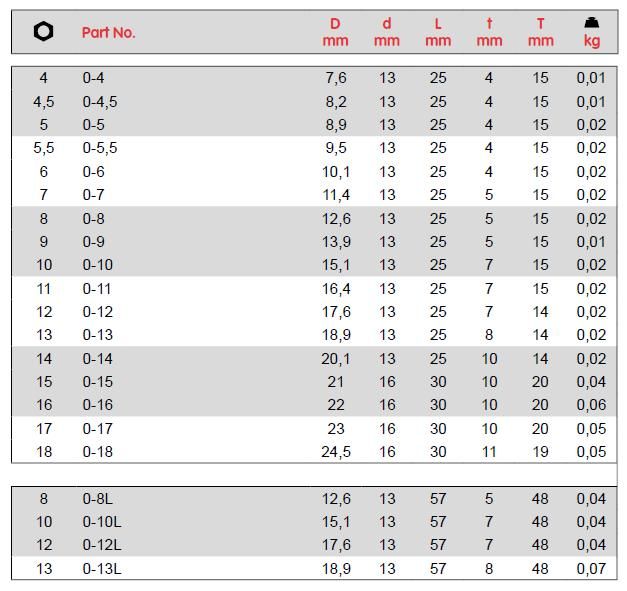This screenshot has width=627, height=591.
Task: Select the lowercase t mm column header
Action: pyautogui.click(x=489, y=32)
